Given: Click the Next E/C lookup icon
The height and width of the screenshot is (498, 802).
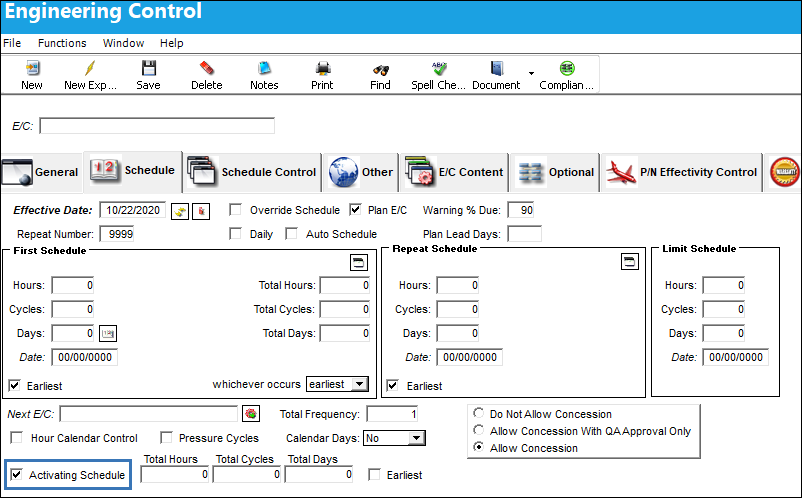Looking at the screenshot, I should (x=251, y=414).
